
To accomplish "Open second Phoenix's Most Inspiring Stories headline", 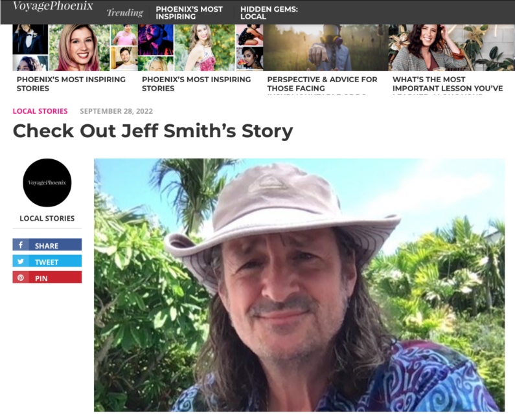I will click(196, 84).
